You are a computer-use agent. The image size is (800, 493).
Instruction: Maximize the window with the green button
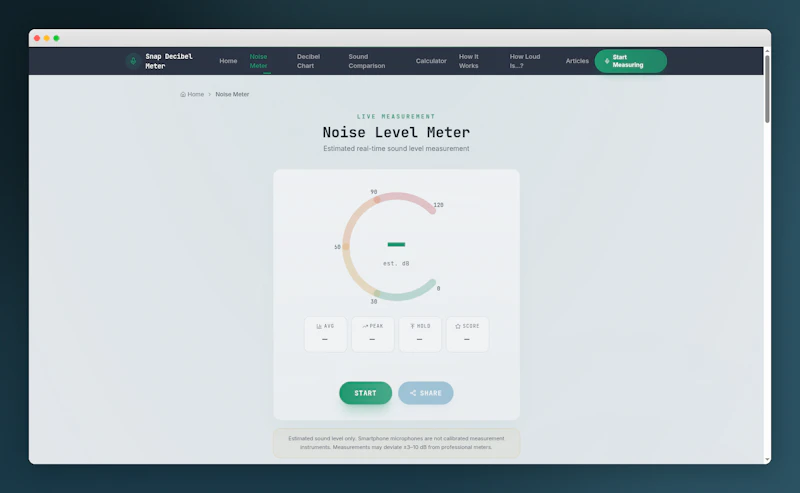point(56,38)
